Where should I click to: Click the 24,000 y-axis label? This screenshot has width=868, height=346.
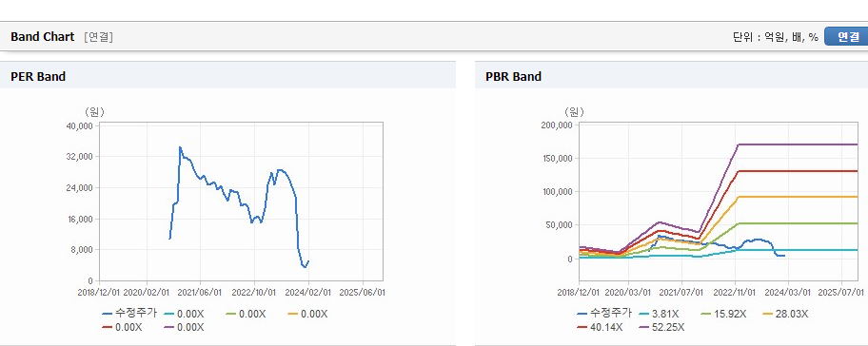click(x=80, y=188)
